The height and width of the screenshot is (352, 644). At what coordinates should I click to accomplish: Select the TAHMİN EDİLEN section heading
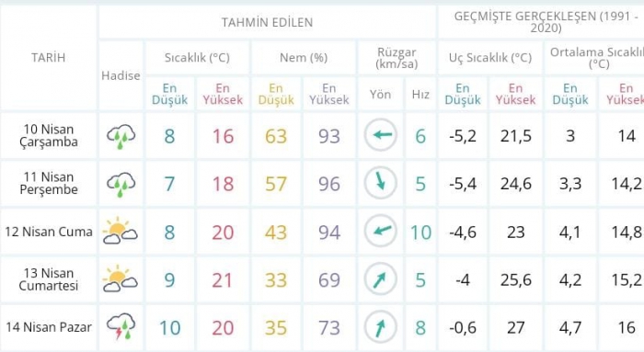coord(268,23)
